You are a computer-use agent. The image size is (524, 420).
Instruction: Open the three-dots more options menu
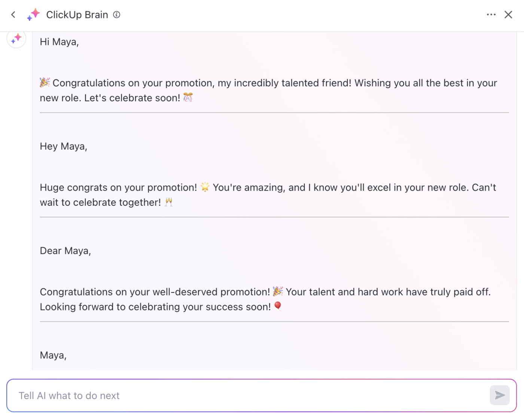point(491,15)
